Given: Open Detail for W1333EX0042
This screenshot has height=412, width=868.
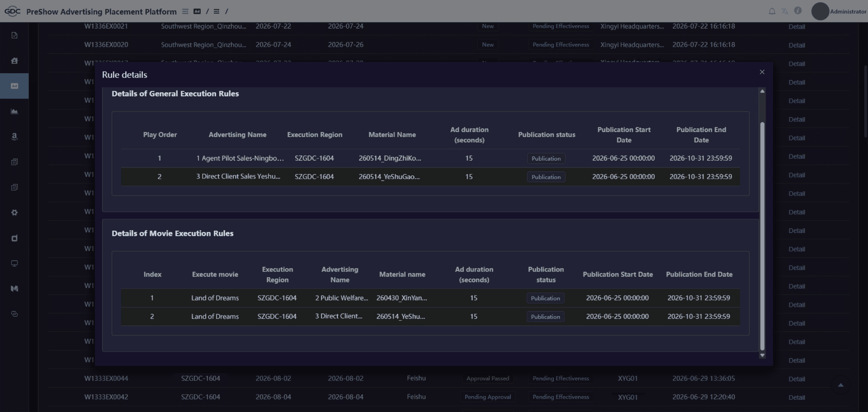Looking at the screenshot, I should coord(796,397).
